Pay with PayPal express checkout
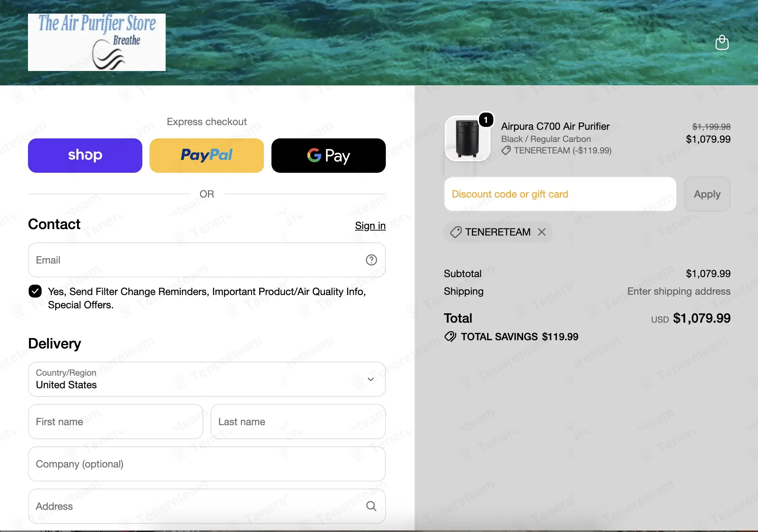The width and height of the screenshot is (758, 532). 207,156
